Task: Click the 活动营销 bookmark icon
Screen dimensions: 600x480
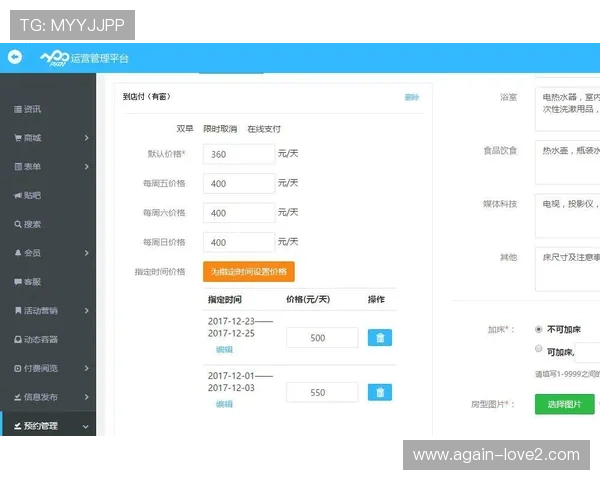Action: [x=18, y=310]
